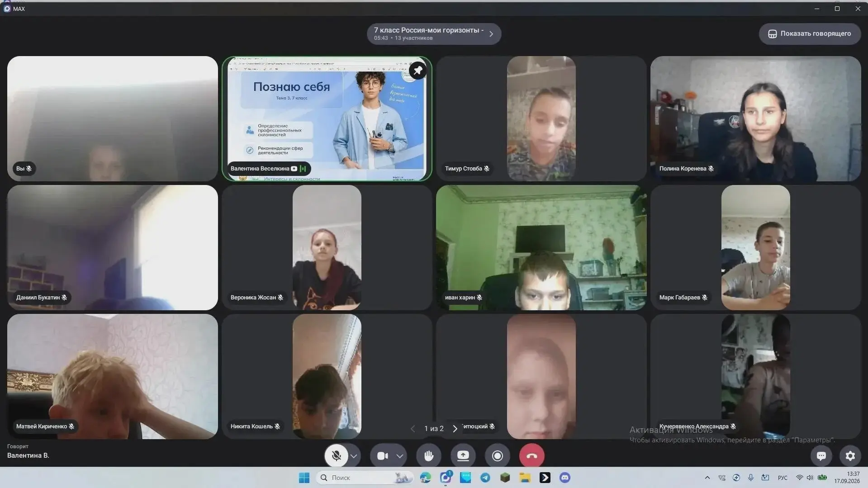
Task: Go to previous participants page
Action: [413, 428]
